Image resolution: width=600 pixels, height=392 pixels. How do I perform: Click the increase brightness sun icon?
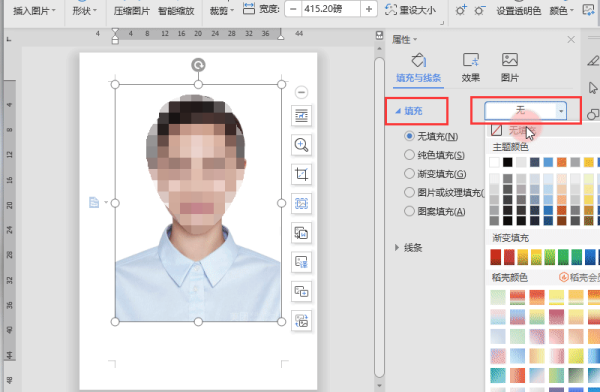click(461, 10)
